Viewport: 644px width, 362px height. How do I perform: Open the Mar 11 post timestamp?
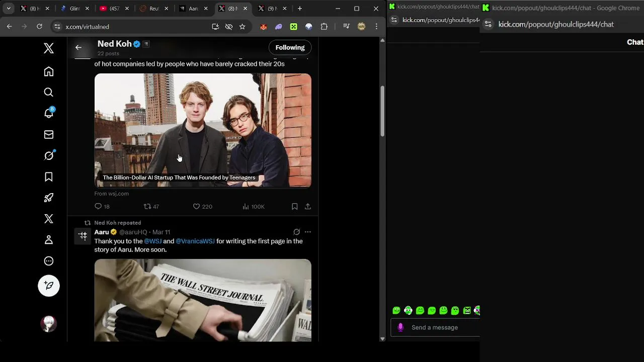161,232
